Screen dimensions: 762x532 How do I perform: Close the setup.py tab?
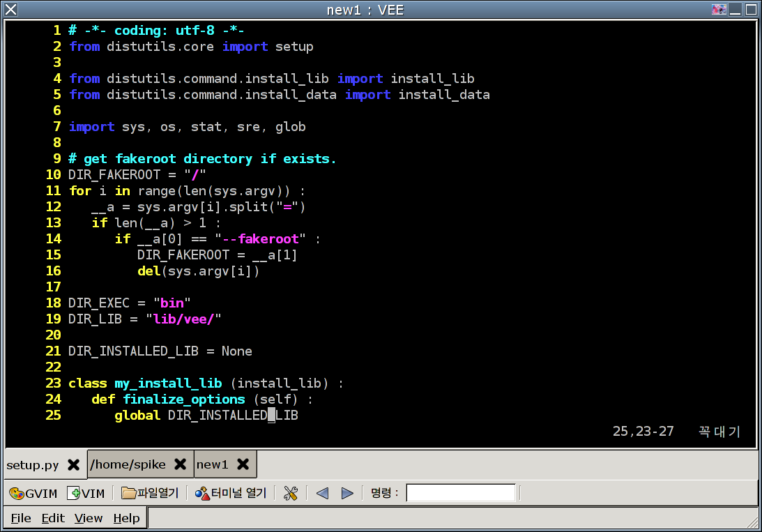(x=73, y=464)
